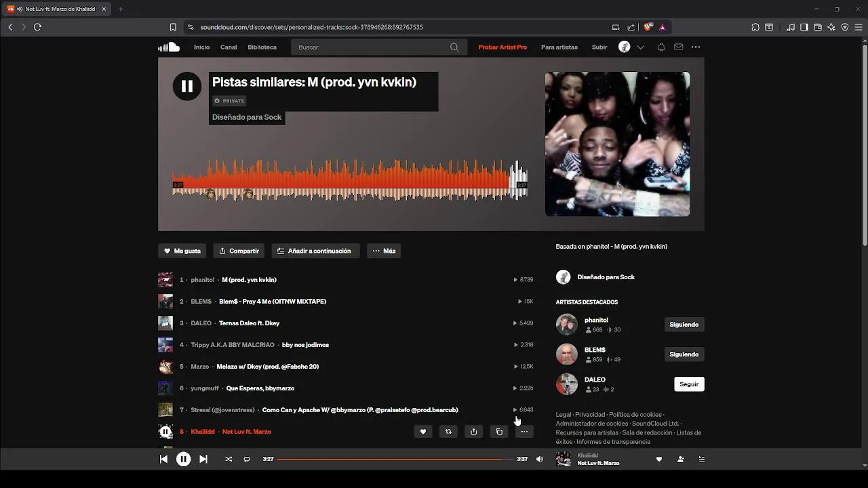The height and width of the screenshot is (488, 868).
Task: Pause track 8 via its thumbnail button
Action: (x=165, y=432)
